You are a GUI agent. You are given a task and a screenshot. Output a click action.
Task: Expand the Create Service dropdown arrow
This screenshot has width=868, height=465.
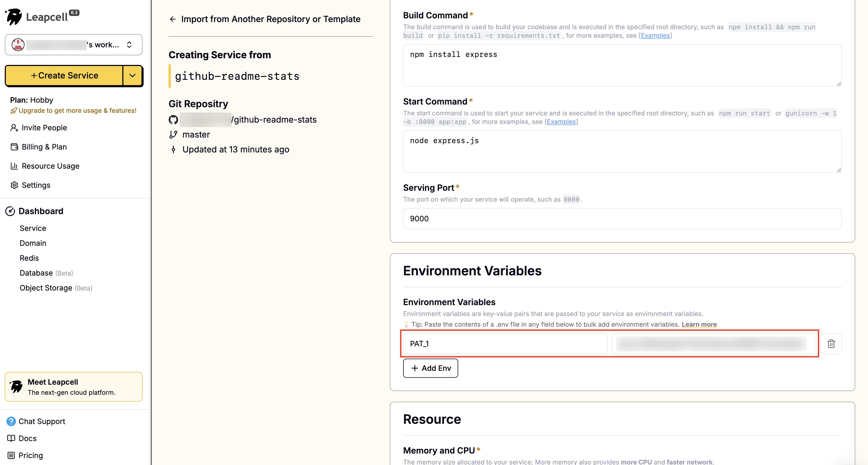pos(132,76)
